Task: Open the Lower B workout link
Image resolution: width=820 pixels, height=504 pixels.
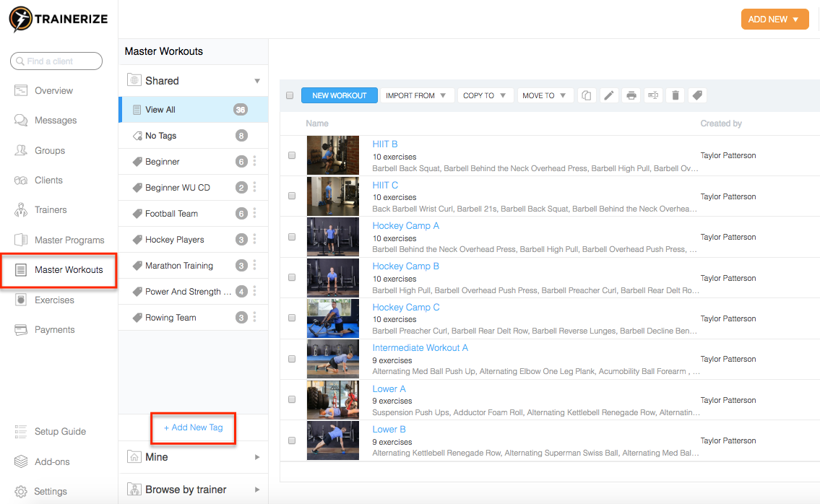Action: [389, 429]
